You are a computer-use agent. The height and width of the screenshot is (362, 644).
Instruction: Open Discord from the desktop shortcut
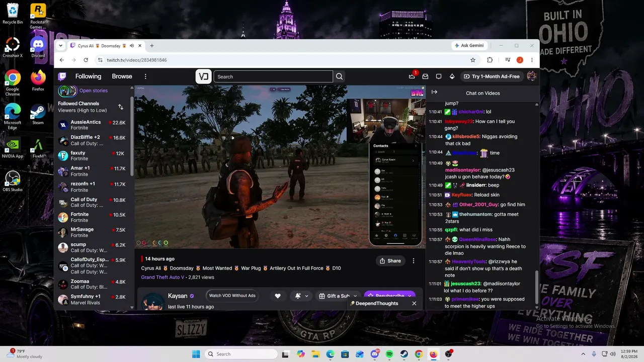point(38,48)
